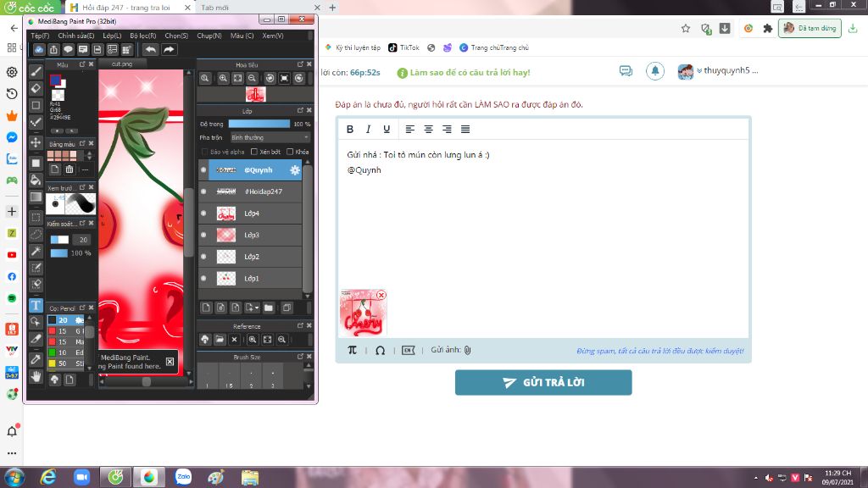The image size is (868, 488).
Task: Select the Lasso selection tool
Action: point(36,234)
